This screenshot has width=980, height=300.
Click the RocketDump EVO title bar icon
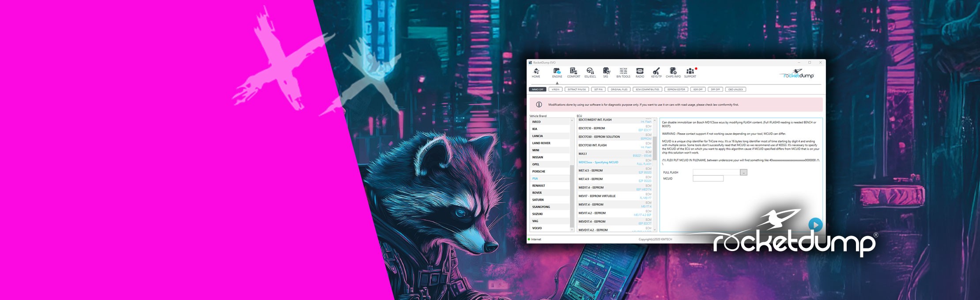[531, 63]
